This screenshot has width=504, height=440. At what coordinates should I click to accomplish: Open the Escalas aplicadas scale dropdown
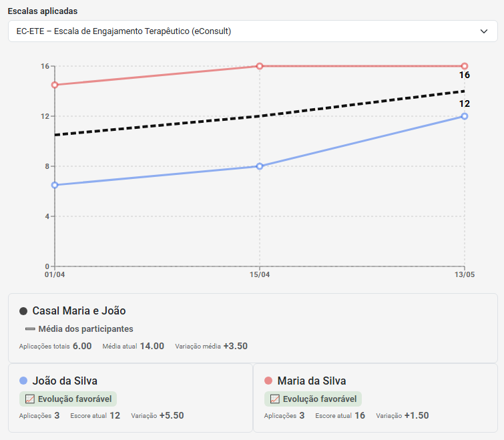252,31
